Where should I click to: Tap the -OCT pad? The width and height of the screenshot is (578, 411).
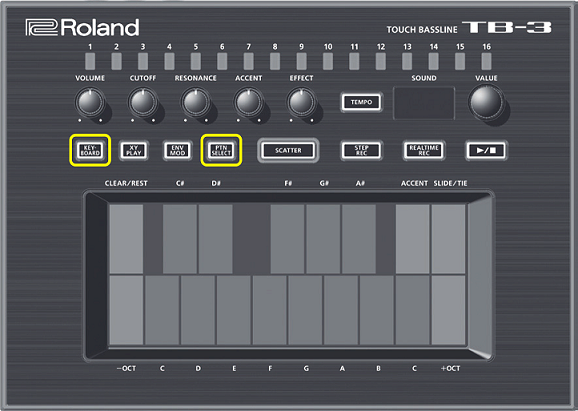(126, 310)
